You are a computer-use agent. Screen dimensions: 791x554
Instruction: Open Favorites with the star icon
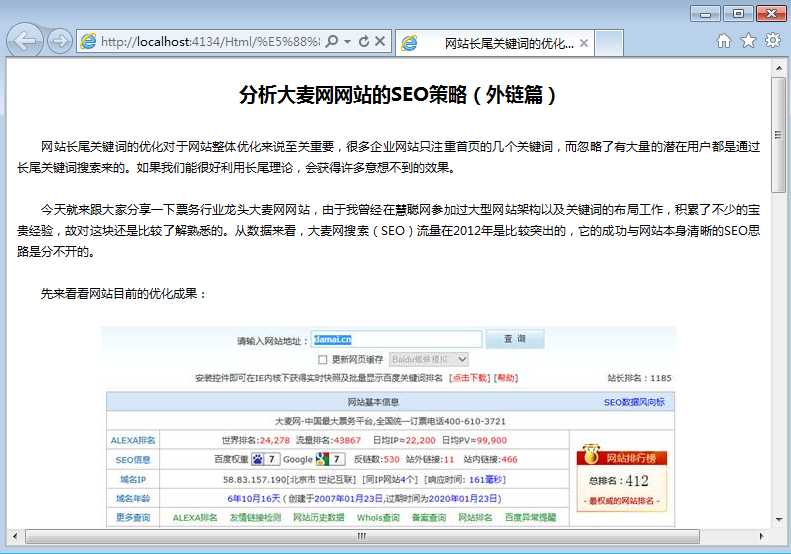749,40
